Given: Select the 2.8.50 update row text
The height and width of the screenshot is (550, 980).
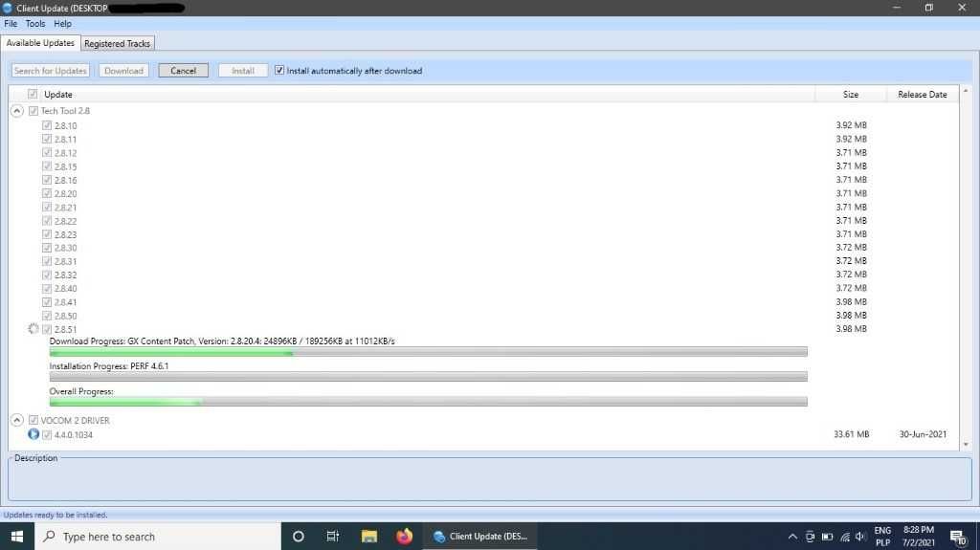Looking at the screenshot, I should coord(66,316).
